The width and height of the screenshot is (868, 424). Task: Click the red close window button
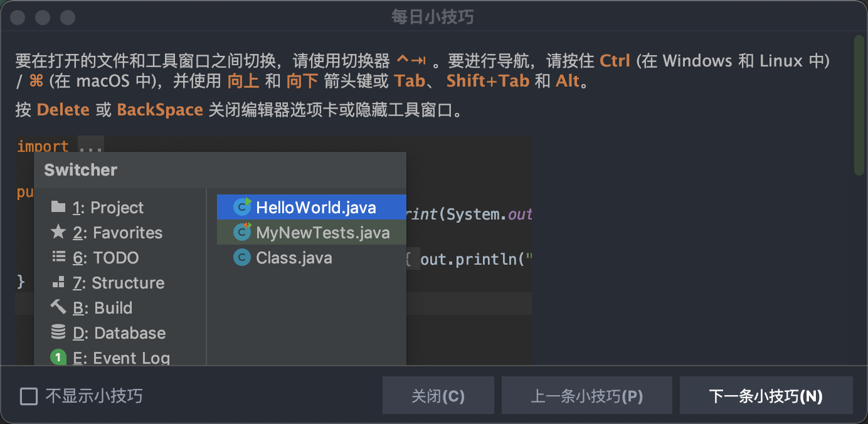tap(18, 17)
